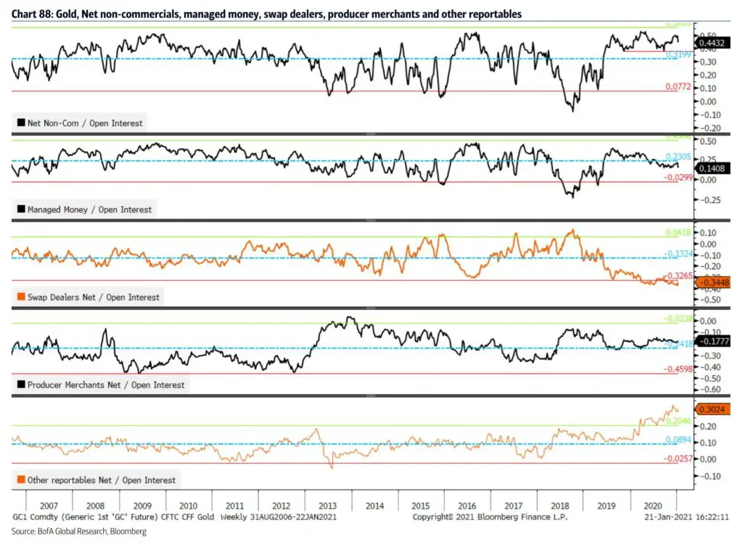Click the 'GC1 Comdty (Generic 1st 'GC' Future)' footer text
Image resolution: width=743 pixels, height=560 pixels.
86,517
